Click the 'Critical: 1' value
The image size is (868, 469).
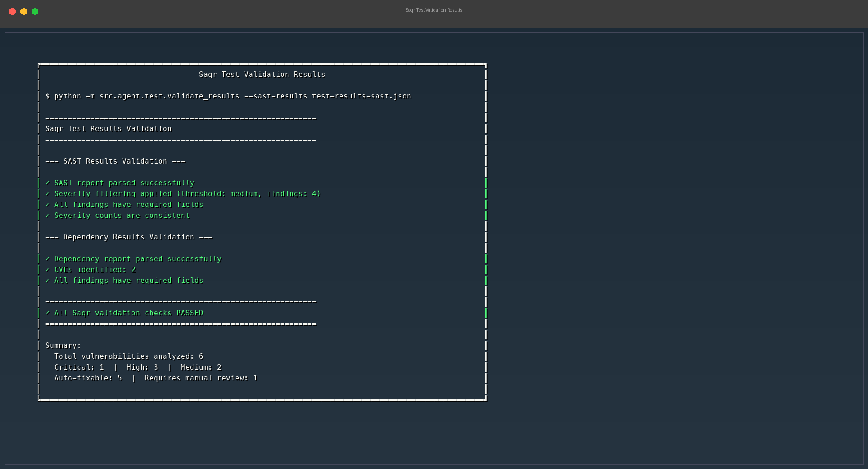(79, 367)
